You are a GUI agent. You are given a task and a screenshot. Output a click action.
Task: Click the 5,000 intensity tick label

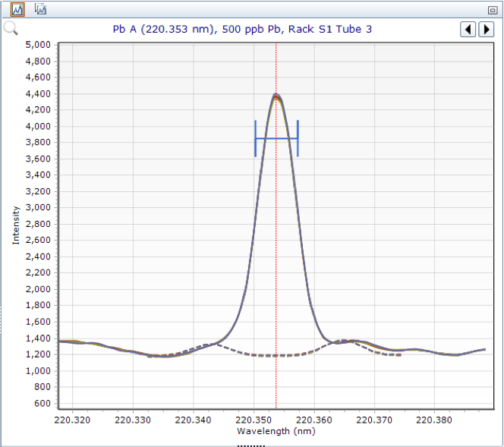[38, 45]
